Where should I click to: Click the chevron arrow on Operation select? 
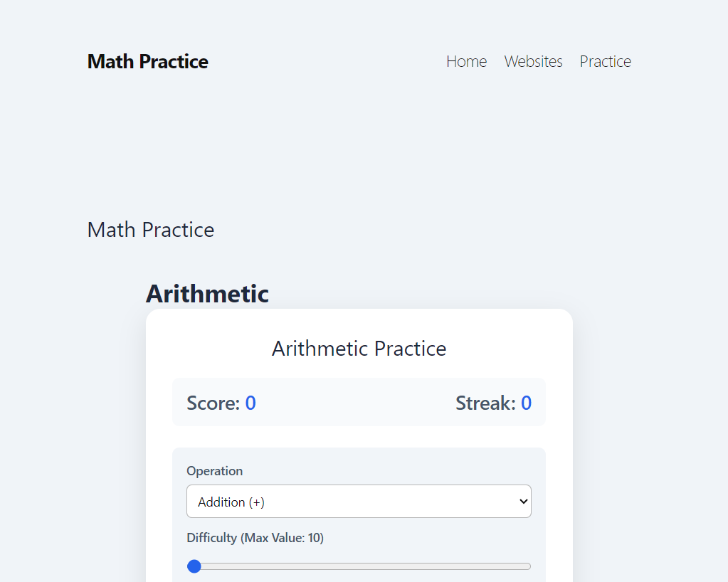tap(523, 501)
